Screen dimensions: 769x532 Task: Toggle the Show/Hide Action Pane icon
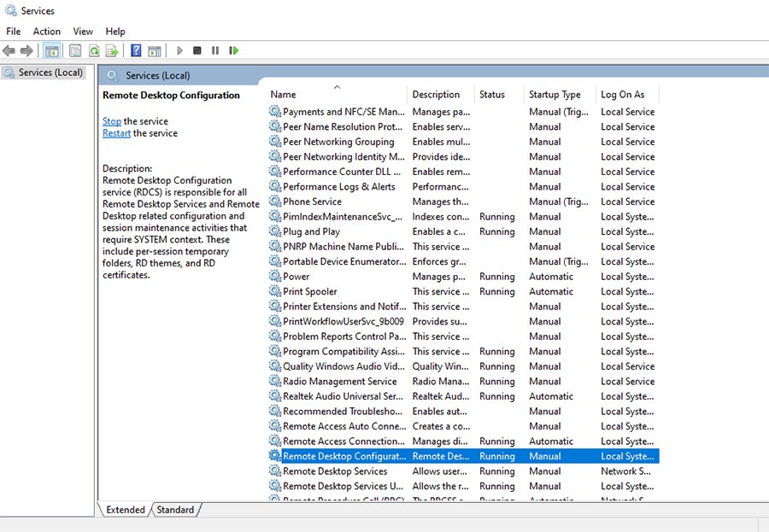[x=154, y=51]
